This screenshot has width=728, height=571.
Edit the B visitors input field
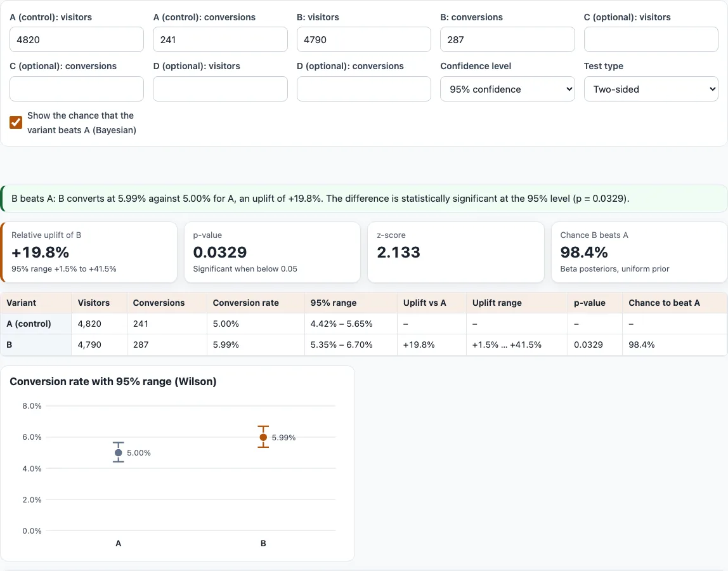363,39
